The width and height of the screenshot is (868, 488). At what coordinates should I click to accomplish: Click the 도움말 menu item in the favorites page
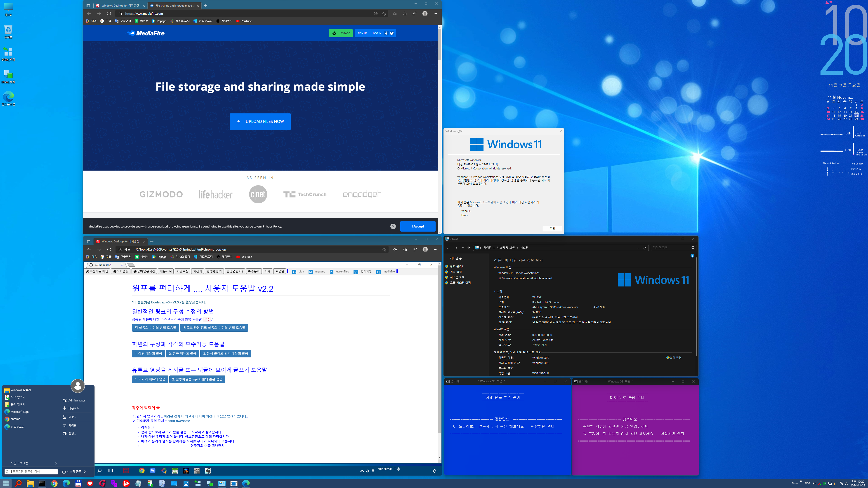click(279, 271)
